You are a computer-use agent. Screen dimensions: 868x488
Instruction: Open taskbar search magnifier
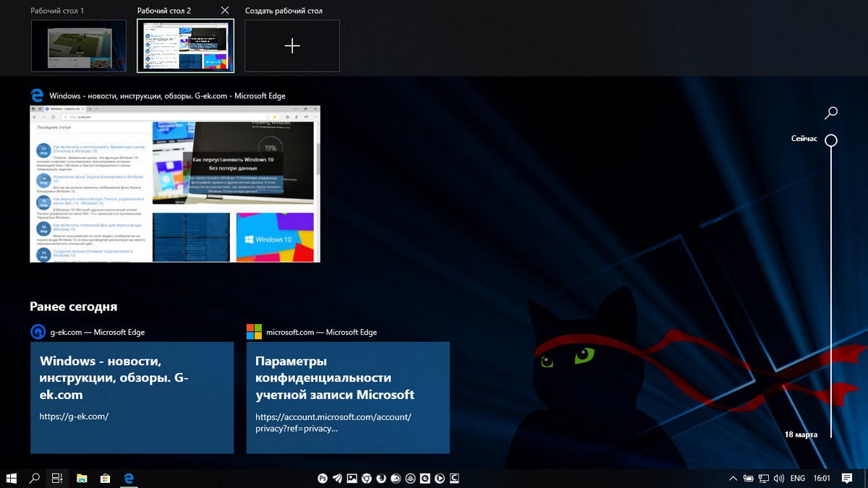[x=34, y=478]
